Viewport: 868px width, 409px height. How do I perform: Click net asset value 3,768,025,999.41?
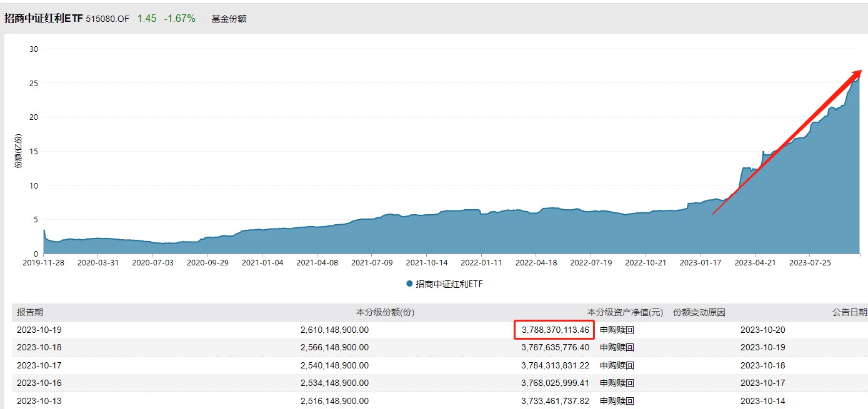555,383
